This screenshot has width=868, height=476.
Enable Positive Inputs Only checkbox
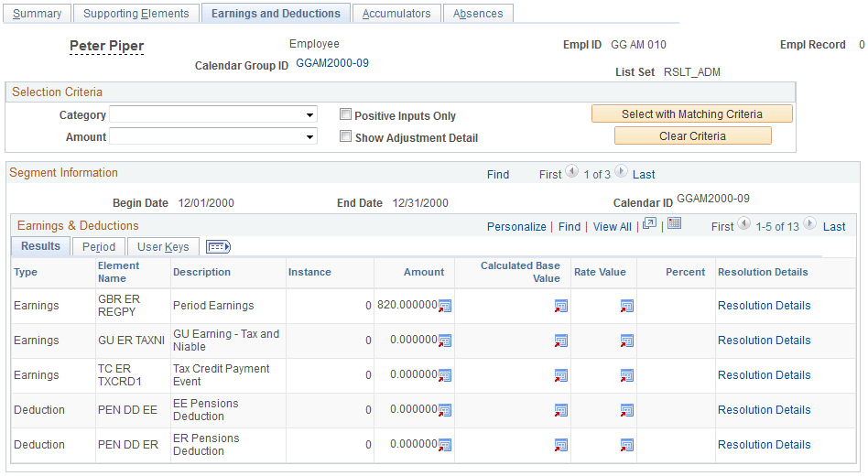click(346, 115)
